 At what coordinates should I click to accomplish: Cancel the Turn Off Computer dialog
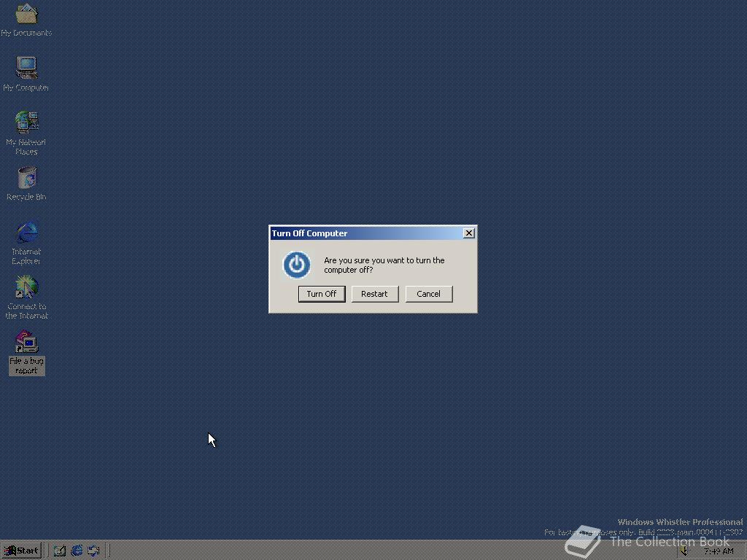[x=428, y=294]
